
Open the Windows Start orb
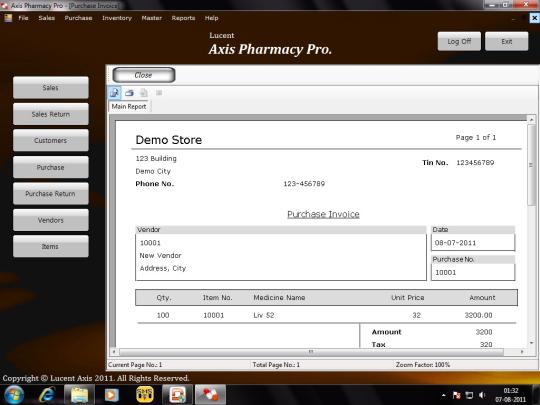tap(13, 395)
